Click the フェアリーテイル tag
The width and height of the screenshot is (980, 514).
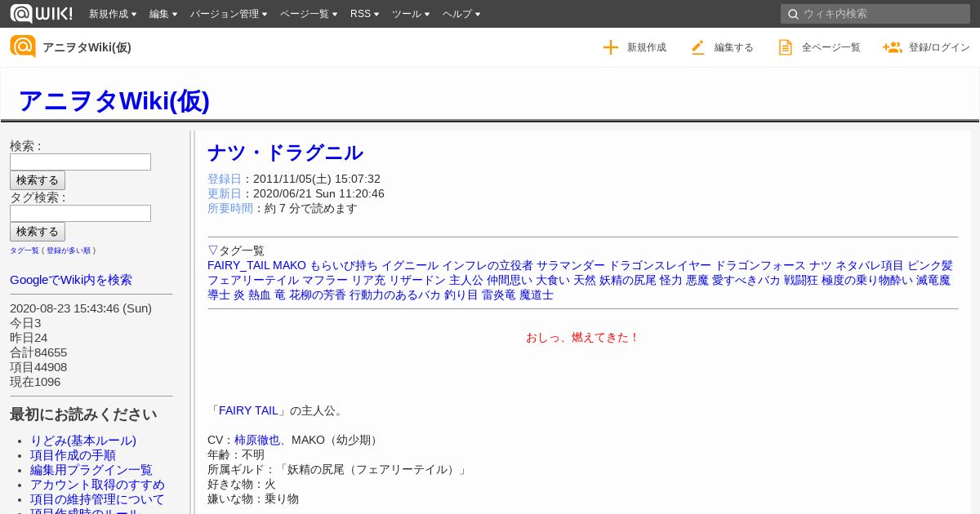click(253, 280)
